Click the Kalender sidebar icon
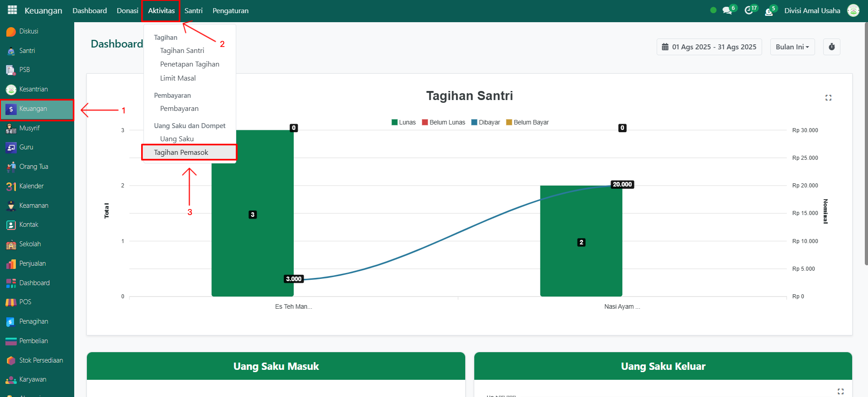 pos(11,186)
